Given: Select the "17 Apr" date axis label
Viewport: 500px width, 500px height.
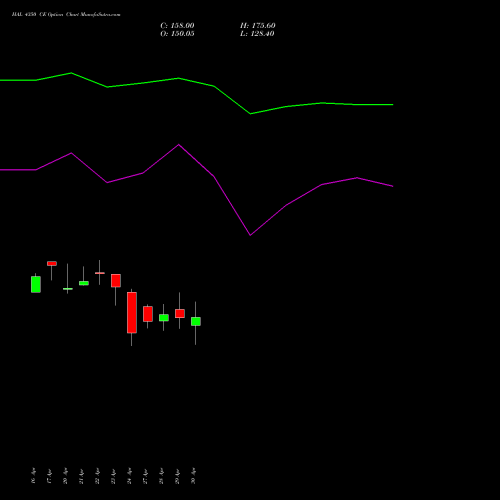Looking at the screenshot, I should click(49, 476).
